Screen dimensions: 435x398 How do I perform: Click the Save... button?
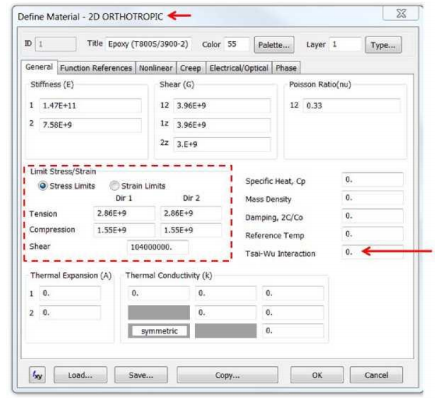141,375
